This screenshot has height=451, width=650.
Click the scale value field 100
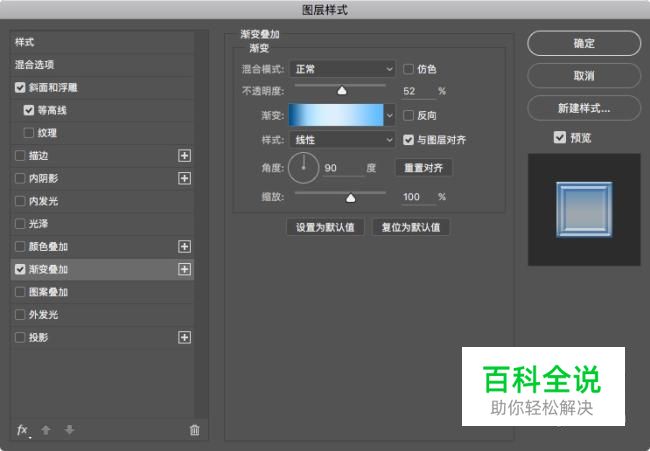(x=419, y=197)
